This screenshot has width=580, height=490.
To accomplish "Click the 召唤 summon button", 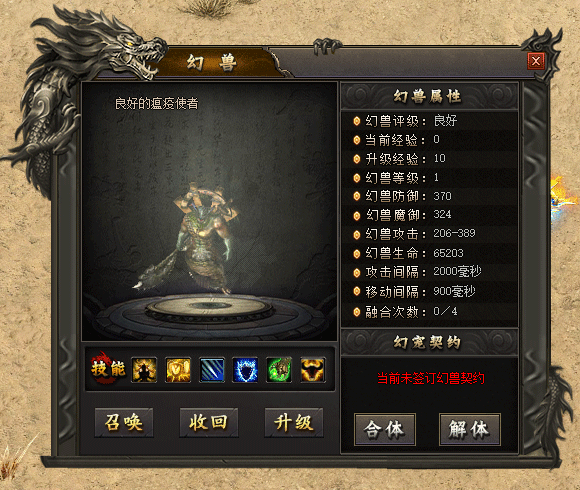I will [x=124, y=422].
